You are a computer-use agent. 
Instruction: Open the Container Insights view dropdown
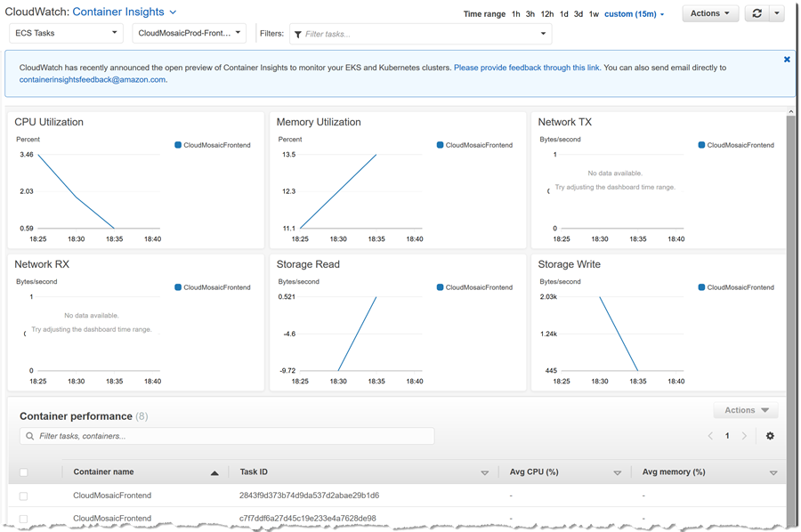coord(125,12)
